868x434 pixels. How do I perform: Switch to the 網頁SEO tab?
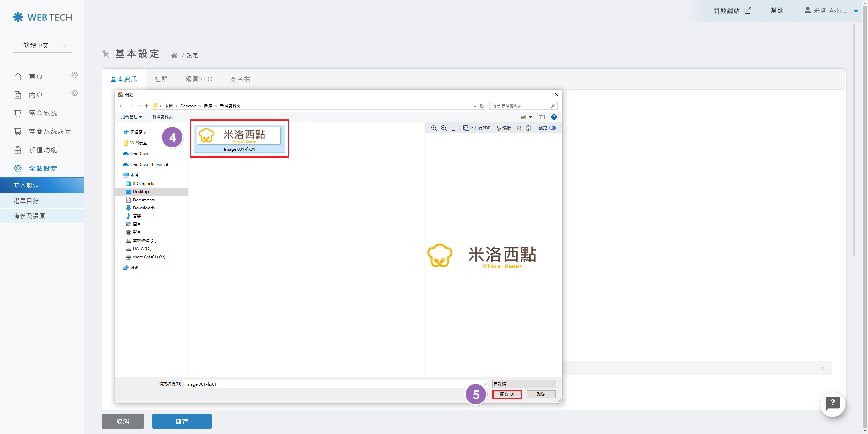[x=199, y=79]
